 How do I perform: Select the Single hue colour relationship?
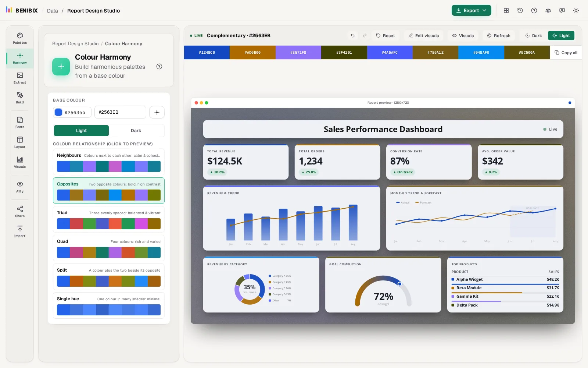[x=109, y=305]
